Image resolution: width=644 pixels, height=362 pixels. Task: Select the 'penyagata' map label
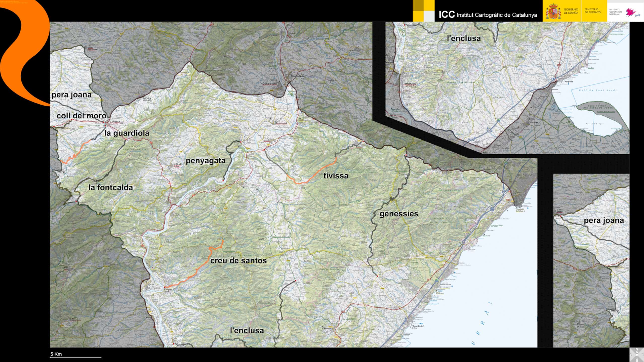click(x=205, y=161)
